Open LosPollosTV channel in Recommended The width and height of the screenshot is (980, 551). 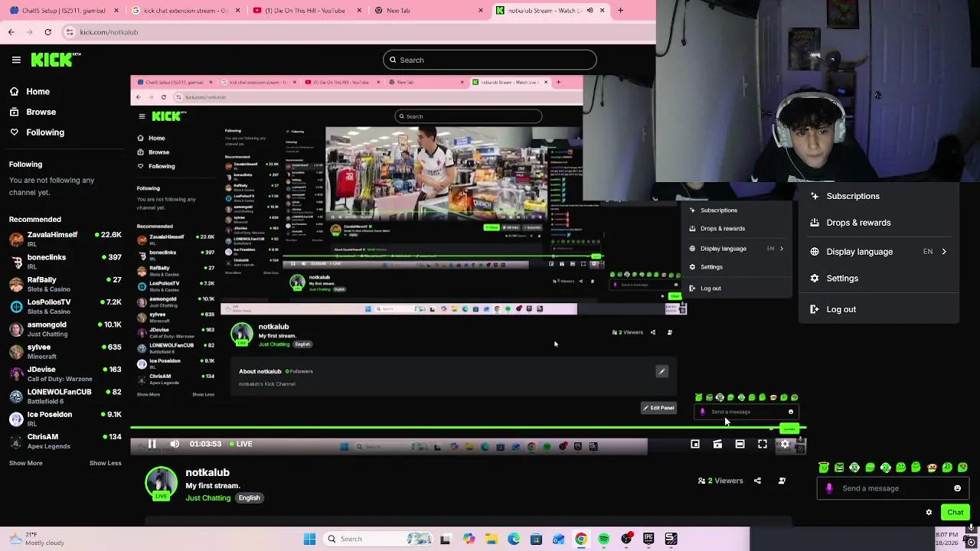[x=65, y=306]
